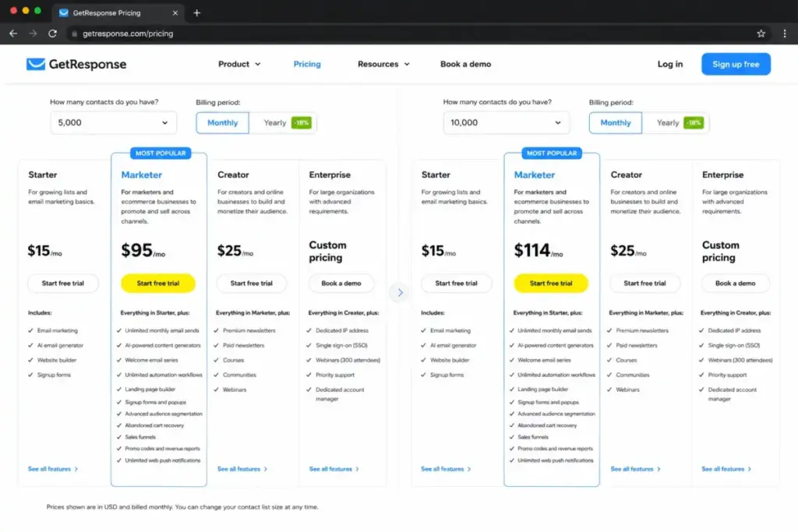This screenshot has width=798, height=532.
Task: Select Monthly billing in the 10,000-contacts panel
Action: 616,122
